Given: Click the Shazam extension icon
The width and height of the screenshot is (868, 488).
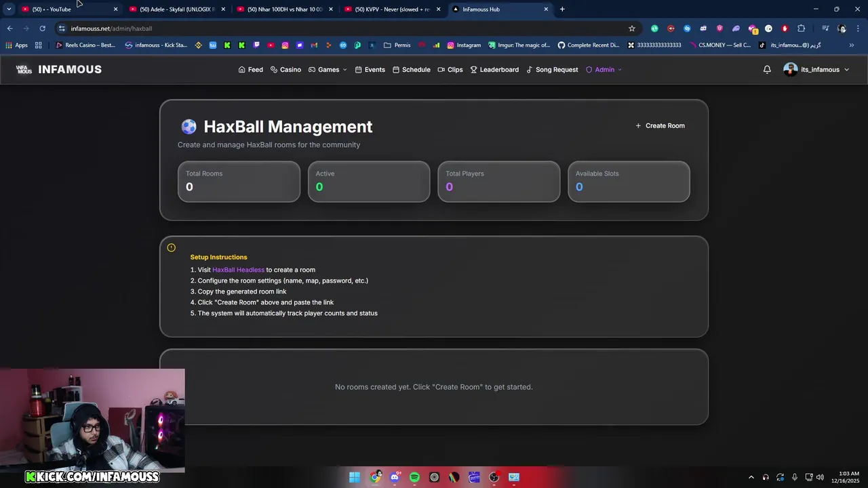Looking at the screenshot, I should [x=687, y=28].
